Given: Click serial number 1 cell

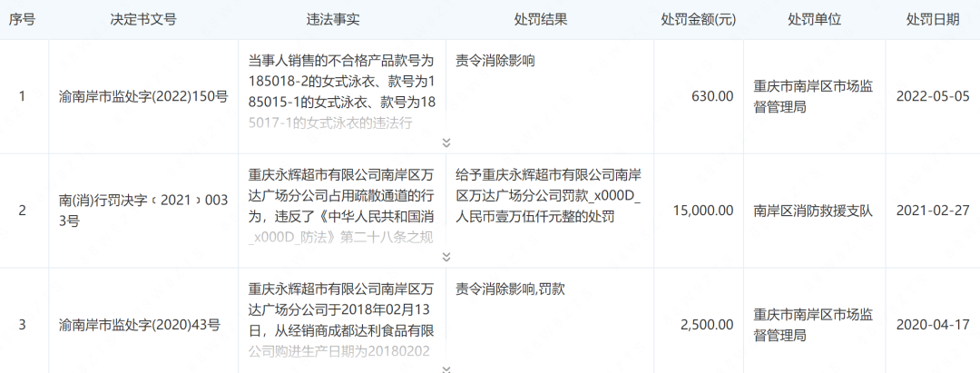Looking at the screenshot, I should click(23, 97).
